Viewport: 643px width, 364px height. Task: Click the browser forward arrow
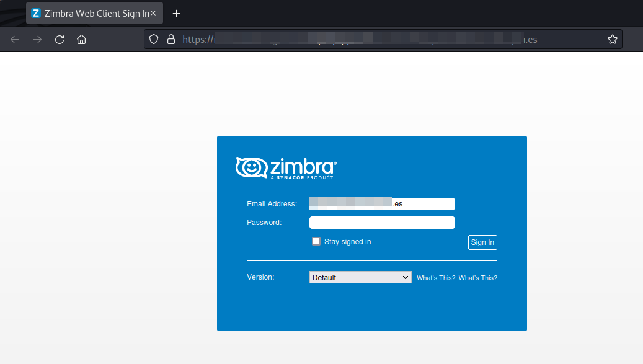(37, 40)
